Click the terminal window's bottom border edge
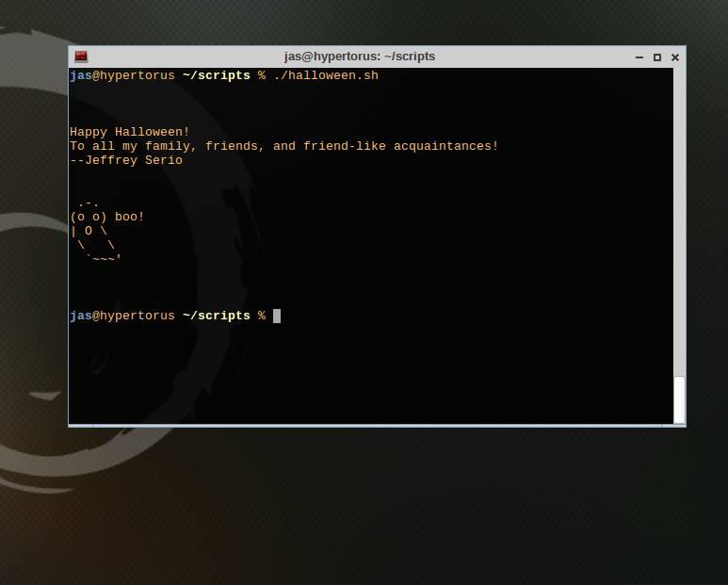The width and height of the screenshot is (728, 585). pyautogui.click(x=377, y=426)
